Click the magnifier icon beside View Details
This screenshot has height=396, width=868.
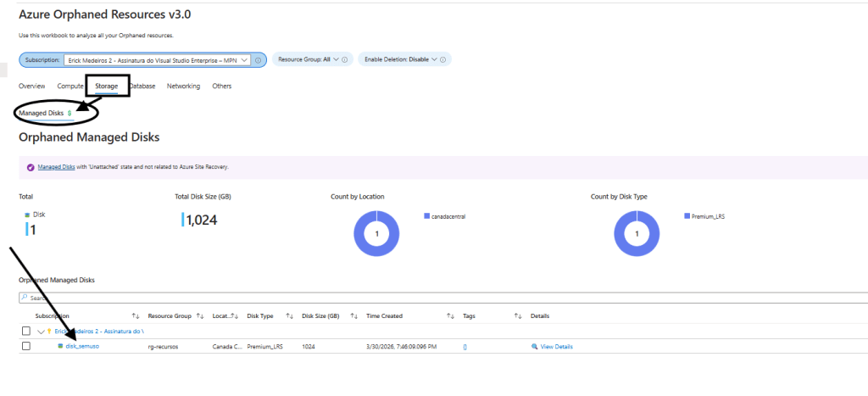point(534,346)
